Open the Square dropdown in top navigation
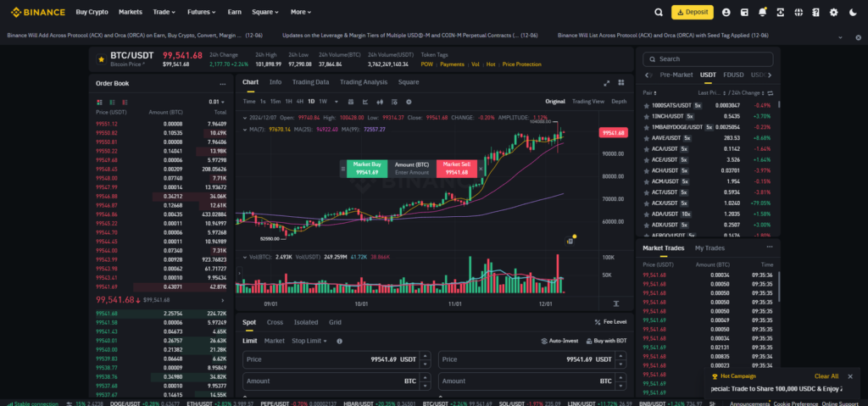Screen dimensions: 868x406 tap(265, 12)
